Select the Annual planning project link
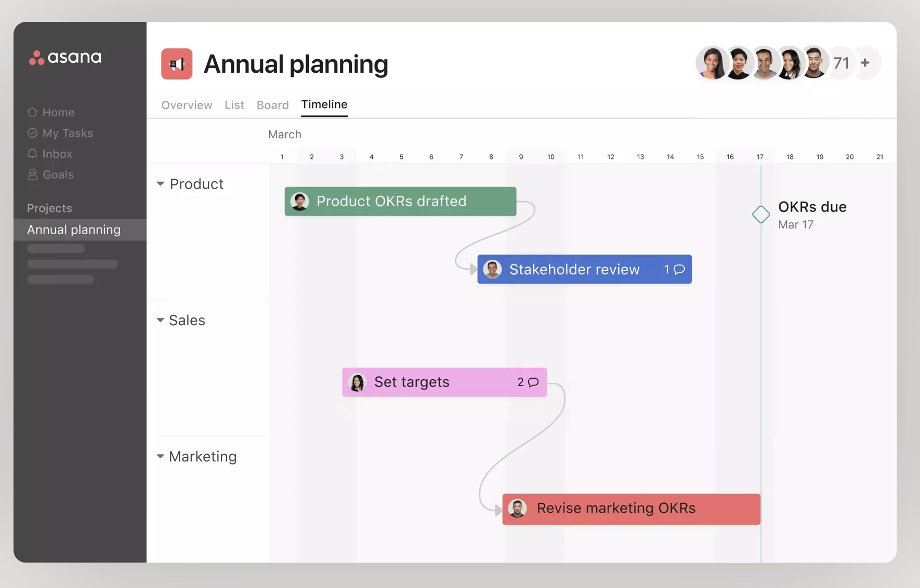 (74, 229)
